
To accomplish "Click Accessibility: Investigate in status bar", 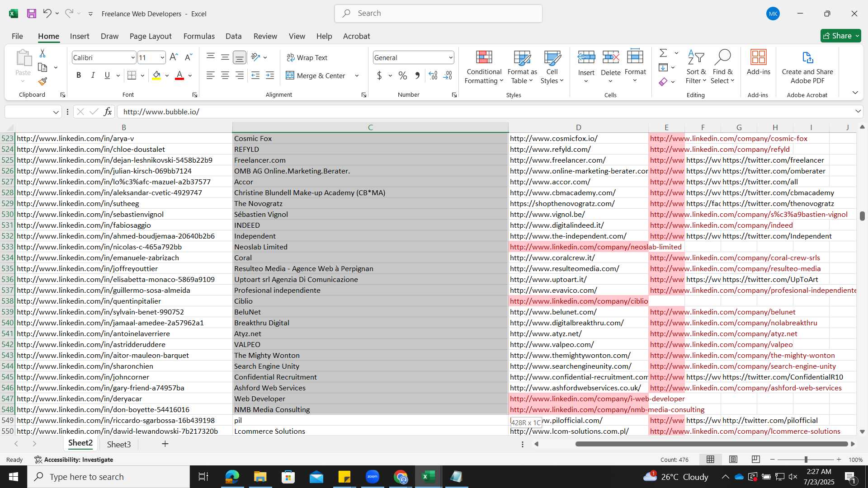I will coord(74,460).
